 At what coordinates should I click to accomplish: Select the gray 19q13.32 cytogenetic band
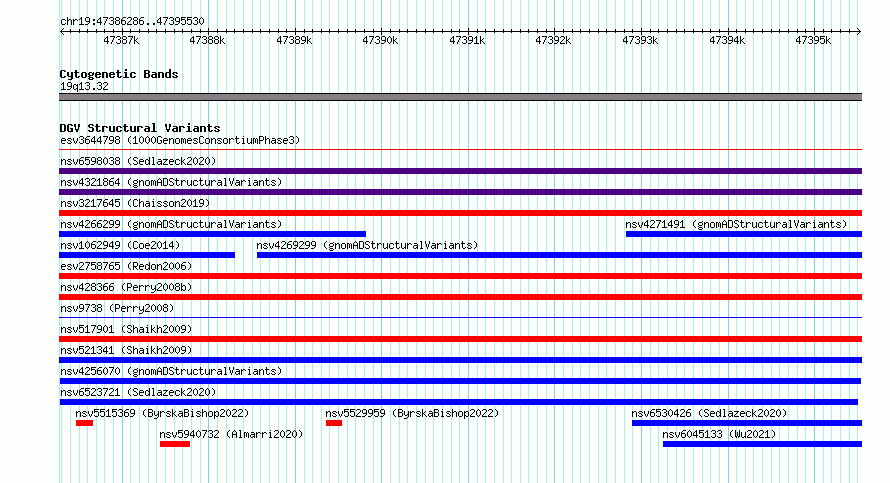[460, 97]
